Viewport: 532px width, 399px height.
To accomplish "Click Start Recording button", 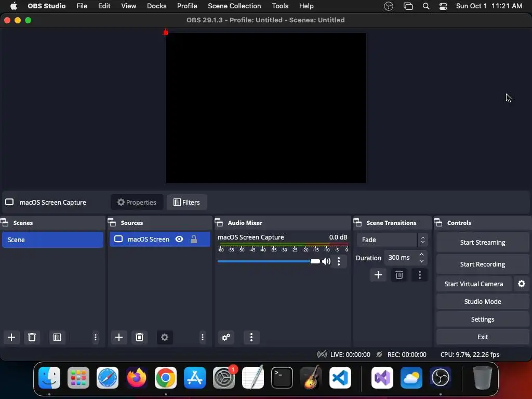I will (483, 264).
